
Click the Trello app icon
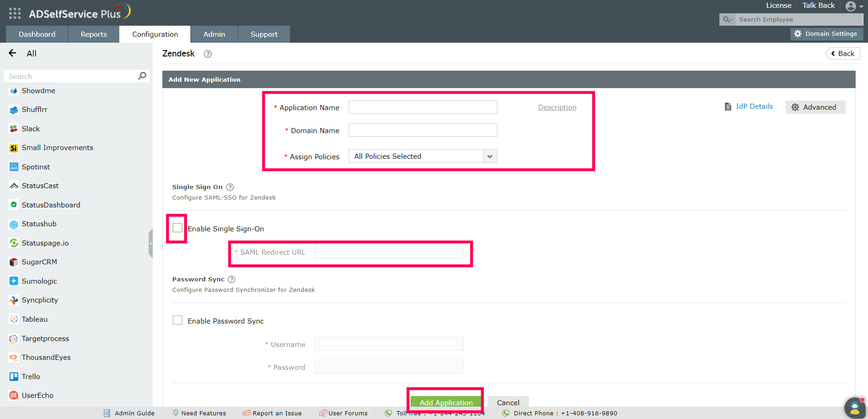(x=14, y=377)
